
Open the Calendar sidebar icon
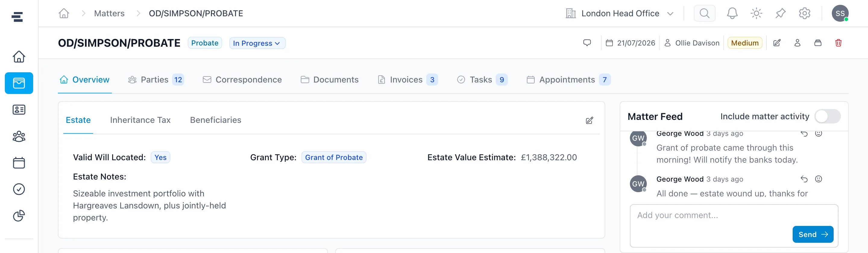point(19,163)
